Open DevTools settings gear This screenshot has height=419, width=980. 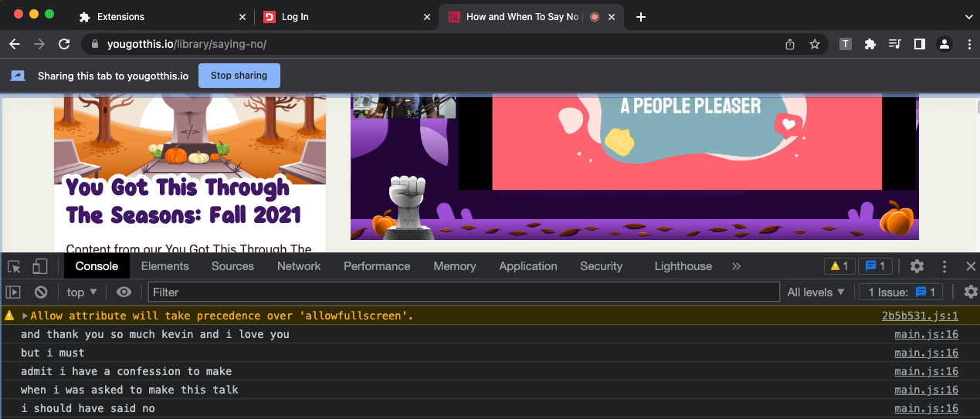[x=917, y=266]
